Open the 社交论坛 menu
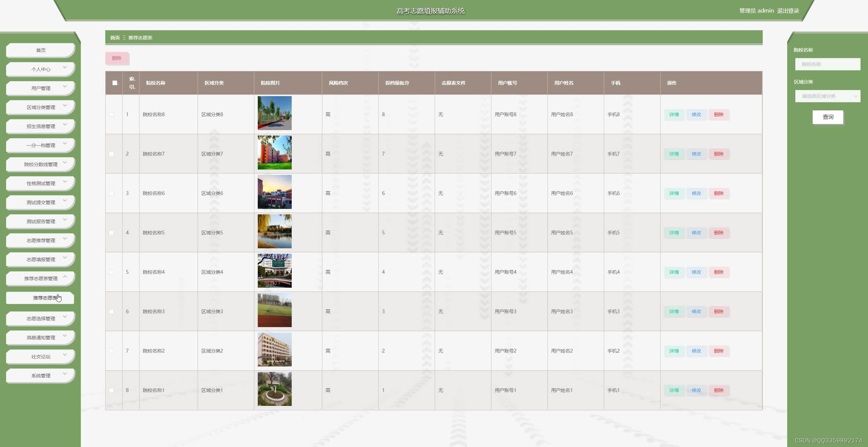Viewport: 868px width, 447px height. tap(40, 357)
